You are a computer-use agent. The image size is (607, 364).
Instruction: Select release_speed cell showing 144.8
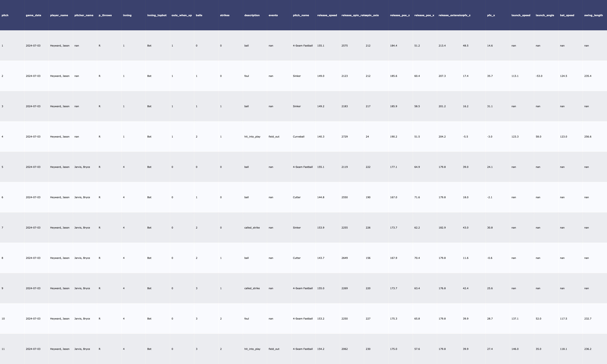coord(320,197)
